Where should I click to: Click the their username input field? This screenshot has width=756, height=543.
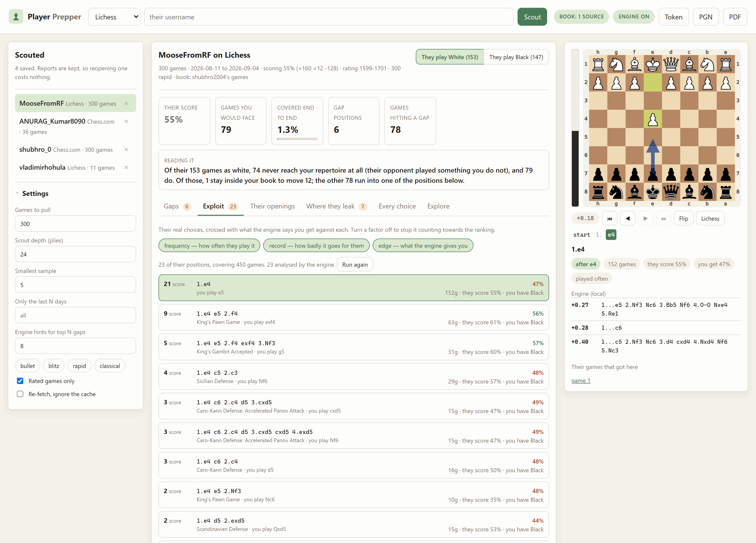pos(329,17)
